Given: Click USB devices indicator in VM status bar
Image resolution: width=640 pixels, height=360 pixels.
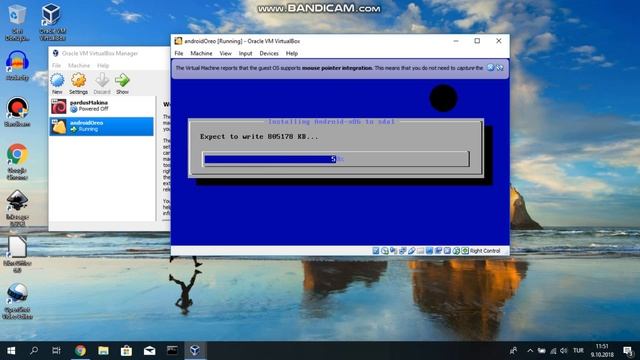Looking at the screenshot, I should [x=411, y=251].
